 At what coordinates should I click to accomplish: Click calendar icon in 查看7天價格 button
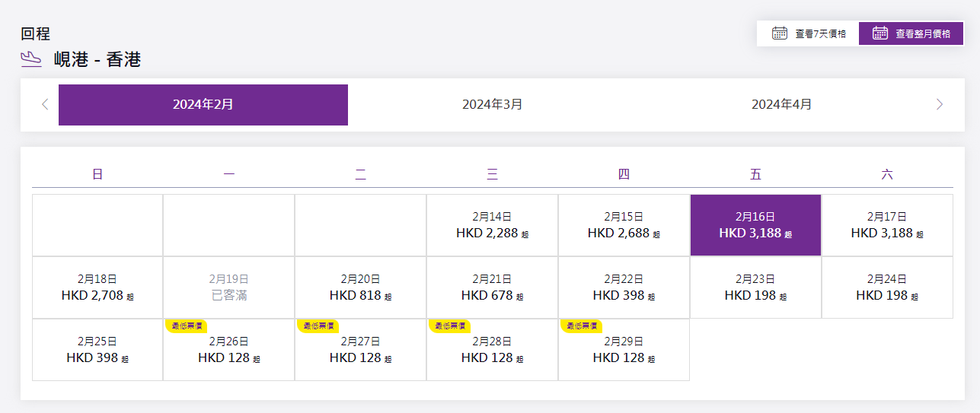click(779, 33)
